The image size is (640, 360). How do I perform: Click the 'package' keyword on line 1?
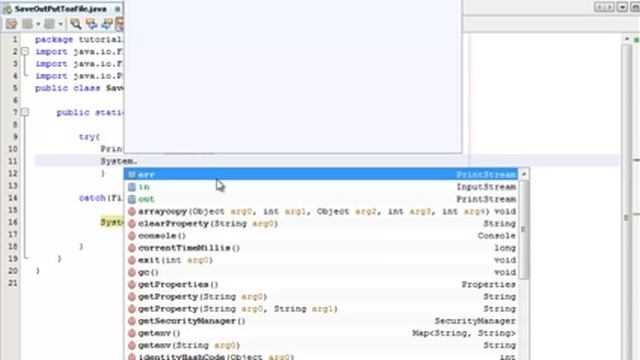coord(54,40)
